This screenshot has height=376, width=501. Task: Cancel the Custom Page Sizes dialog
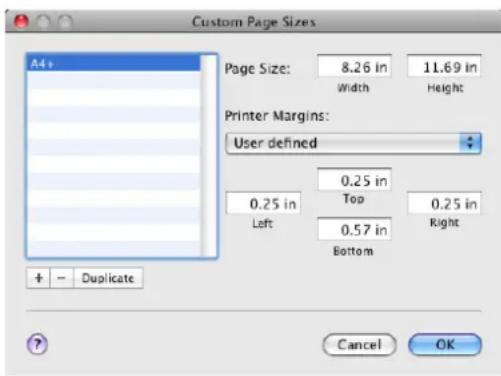point(359,344)
